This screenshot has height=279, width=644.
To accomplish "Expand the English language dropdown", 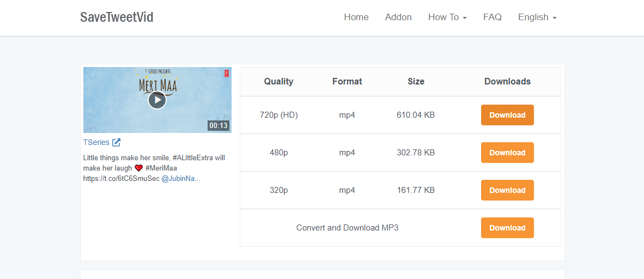I will pos(537,17).
